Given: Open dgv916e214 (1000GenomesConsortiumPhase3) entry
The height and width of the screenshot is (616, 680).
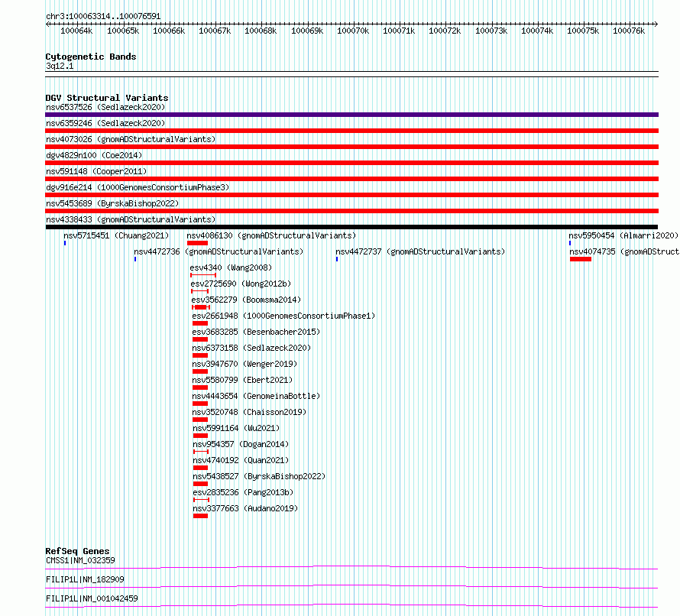Looking at the screenshot, I should [x=138, y=187].
